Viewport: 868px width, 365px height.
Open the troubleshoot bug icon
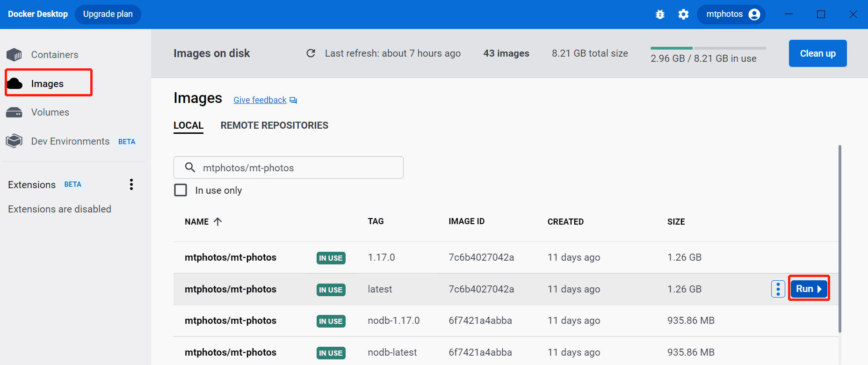(660, 15)
